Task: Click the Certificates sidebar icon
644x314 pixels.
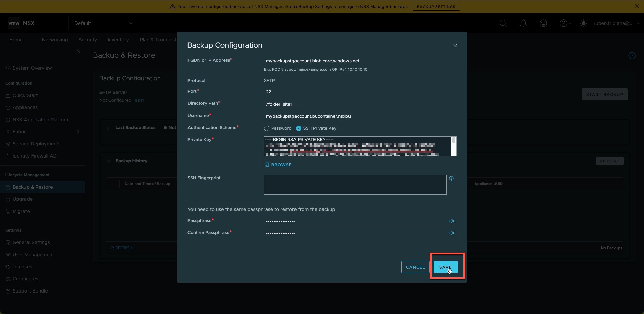Action: [x=8, y=279]
